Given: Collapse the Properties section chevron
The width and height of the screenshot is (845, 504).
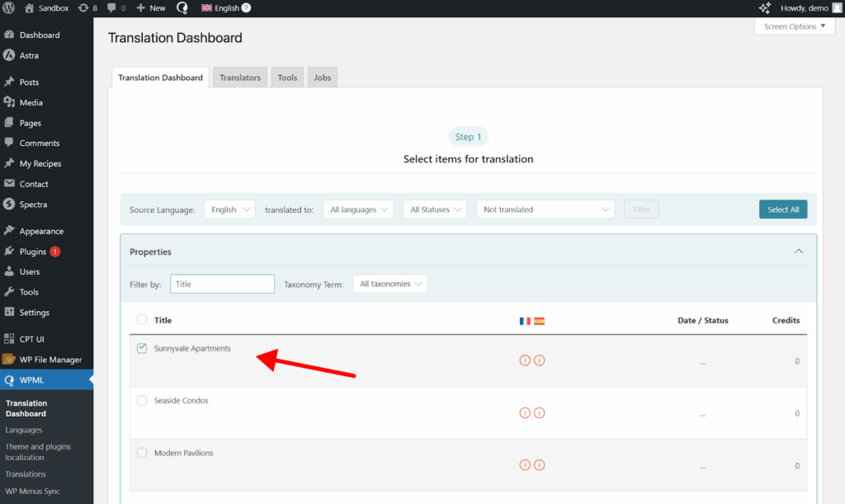Looking at the screenshot, I should pos(798,252).
